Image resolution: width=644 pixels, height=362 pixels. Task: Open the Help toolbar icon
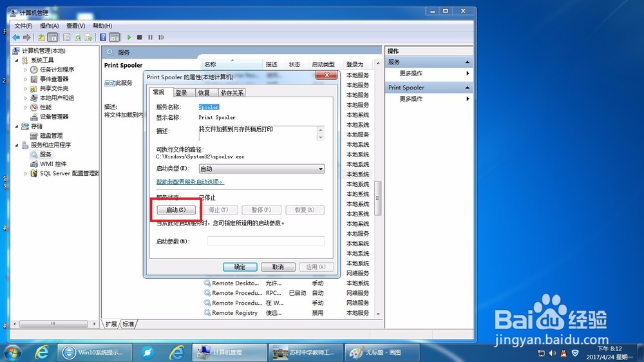[103, 37]
